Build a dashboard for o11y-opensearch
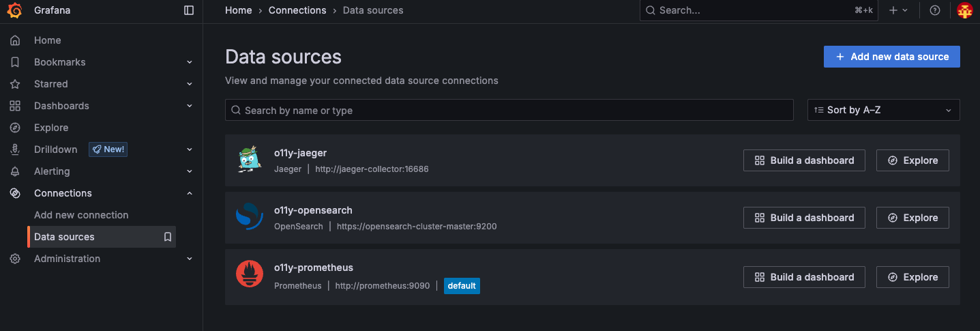This screenshot has height=331, width=980. click(804, 218)
